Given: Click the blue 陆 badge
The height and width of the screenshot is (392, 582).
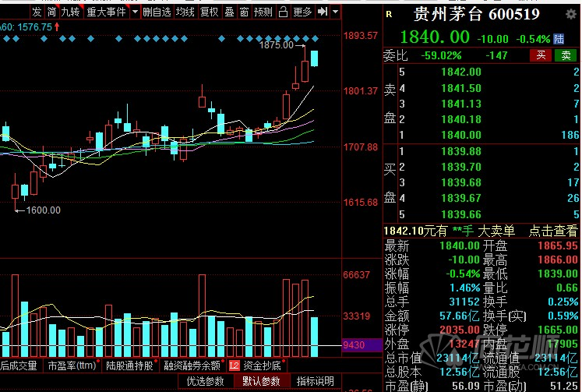Looking at the screenshot, I should [x=559, y=39].
